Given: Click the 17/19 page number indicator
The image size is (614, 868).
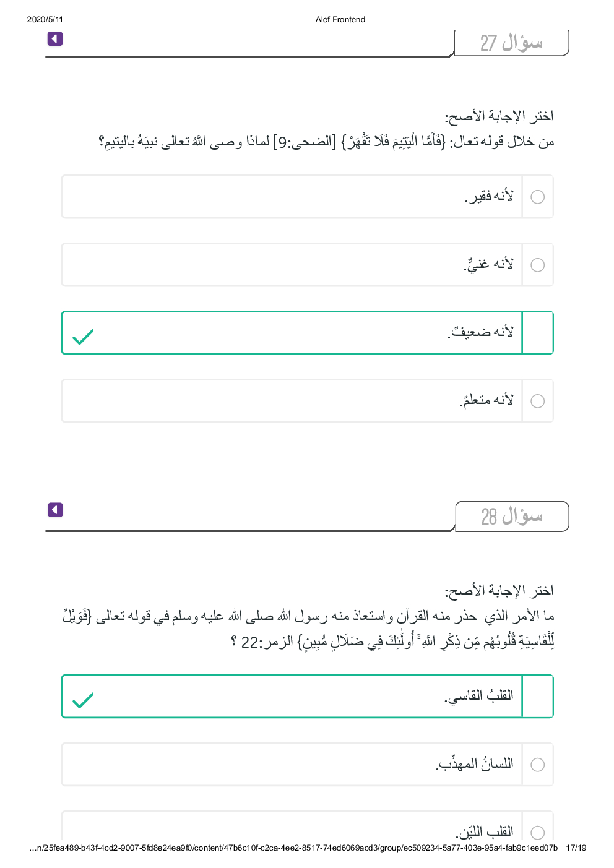Looking at the screenshot, I should click(576, 848).
